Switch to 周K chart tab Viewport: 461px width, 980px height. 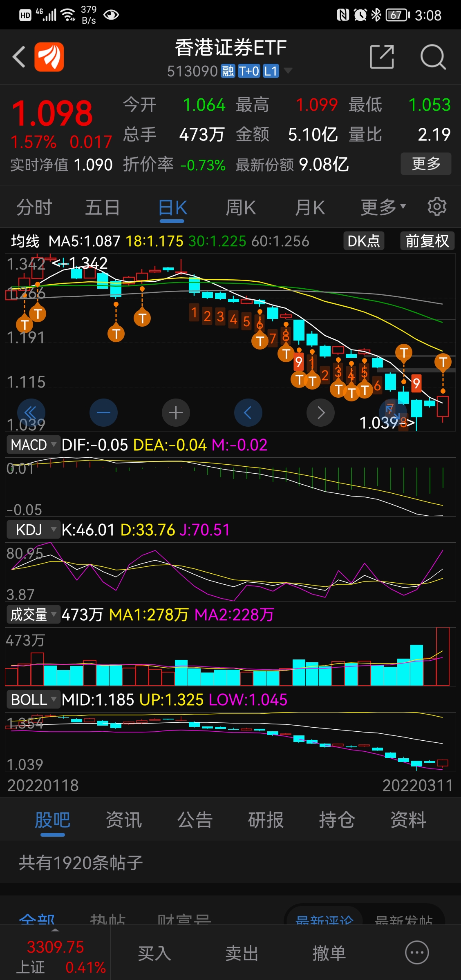(x=240, y=207)
